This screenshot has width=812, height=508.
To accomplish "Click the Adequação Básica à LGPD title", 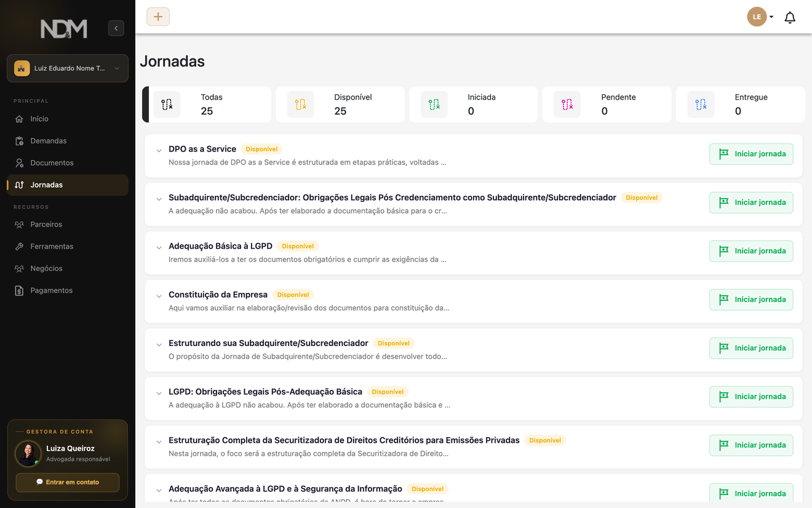I will coord(220,246).
